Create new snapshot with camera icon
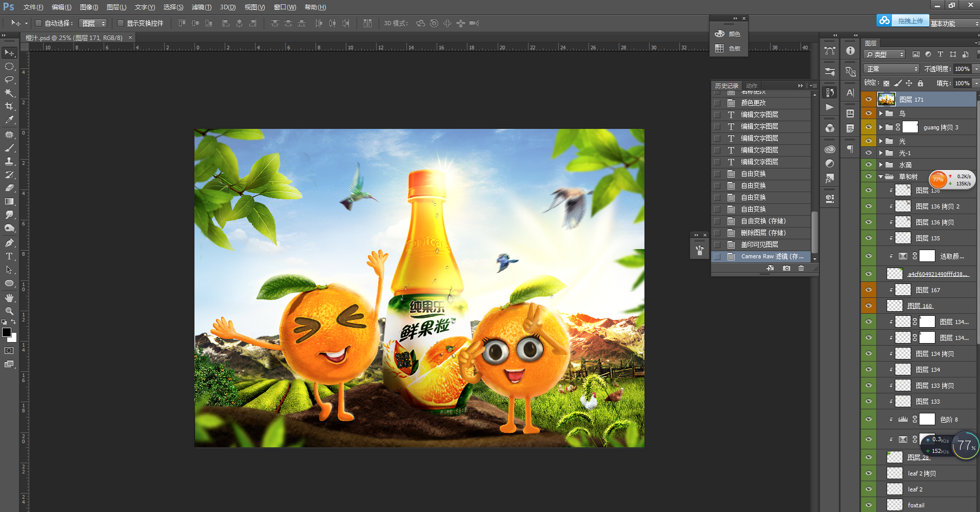This screenshot has height=512, width=980. (x=786, y=268)
